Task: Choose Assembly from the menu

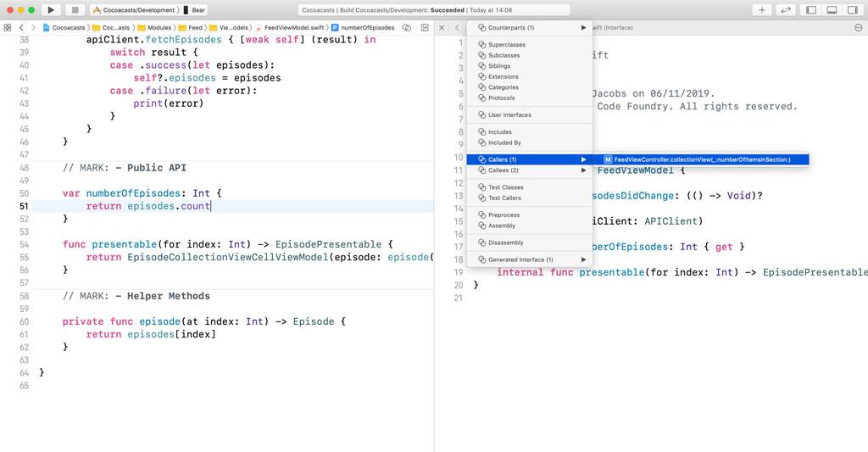Action: click(x=530, y=226)
